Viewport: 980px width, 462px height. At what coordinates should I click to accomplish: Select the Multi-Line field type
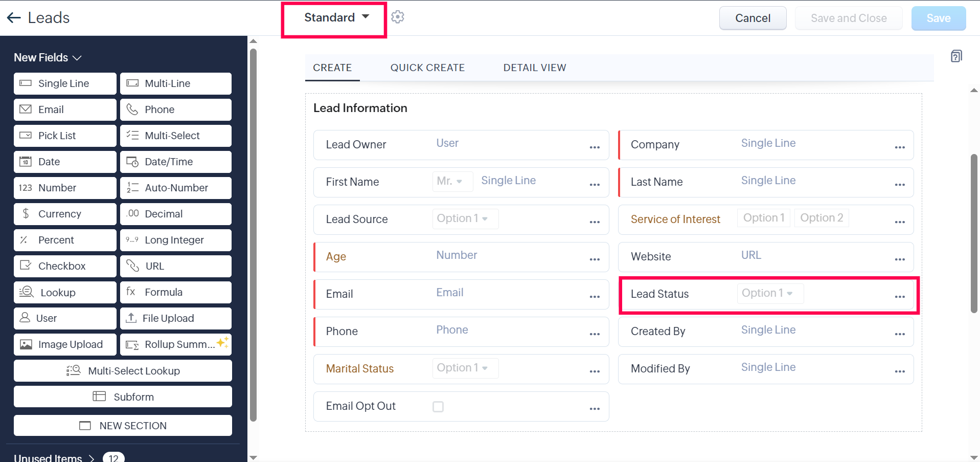[176, 83]
